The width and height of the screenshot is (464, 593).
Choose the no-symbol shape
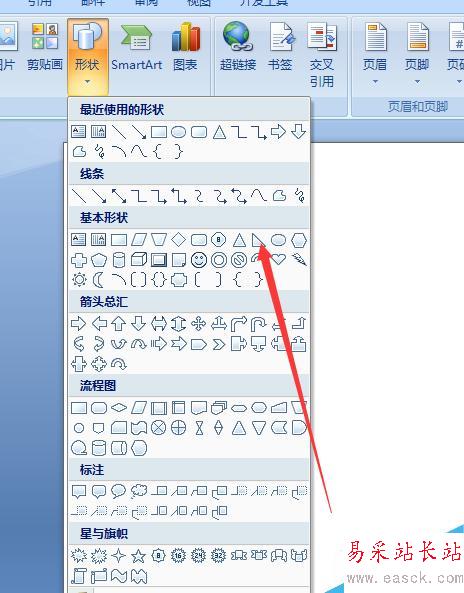(239, 260)
